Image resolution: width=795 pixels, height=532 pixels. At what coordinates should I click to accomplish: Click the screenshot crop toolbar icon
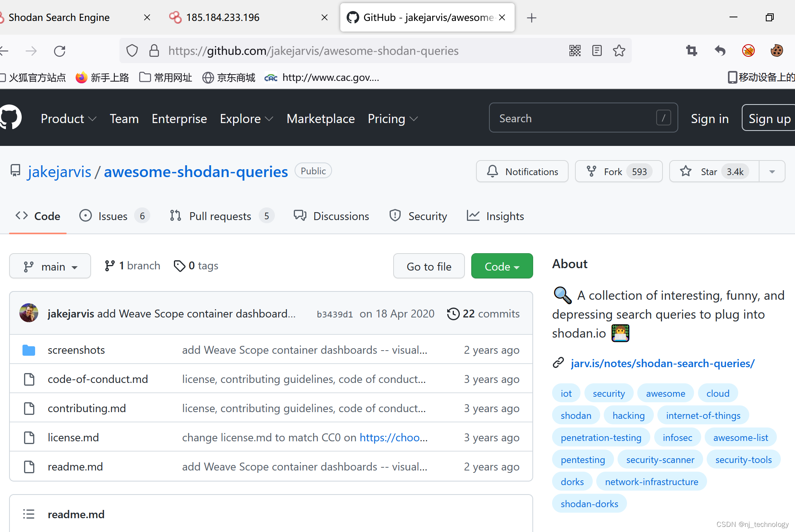[x=691, y=50]
